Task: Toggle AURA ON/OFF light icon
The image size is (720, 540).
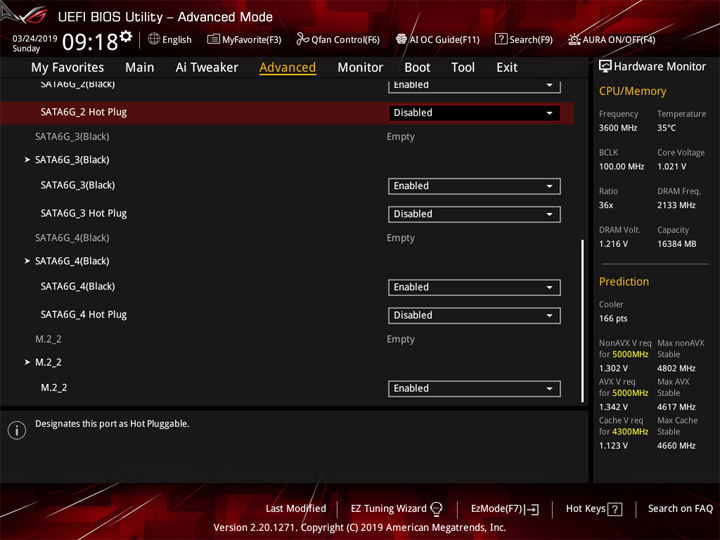Action: [574, 39]
